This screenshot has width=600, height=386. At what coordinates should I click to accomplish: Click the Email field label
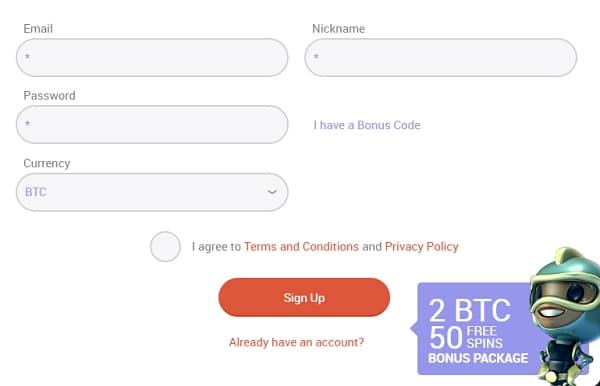38,29
